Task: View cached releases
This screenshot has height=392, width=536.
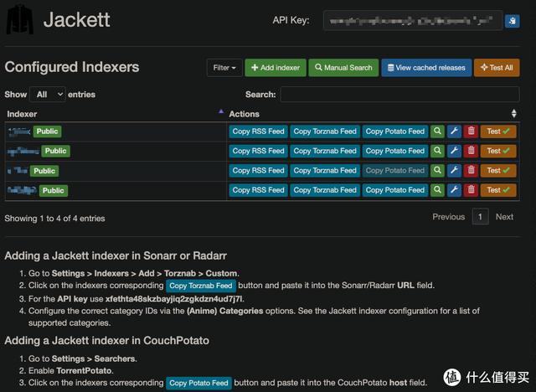Action: coord(425,68)
